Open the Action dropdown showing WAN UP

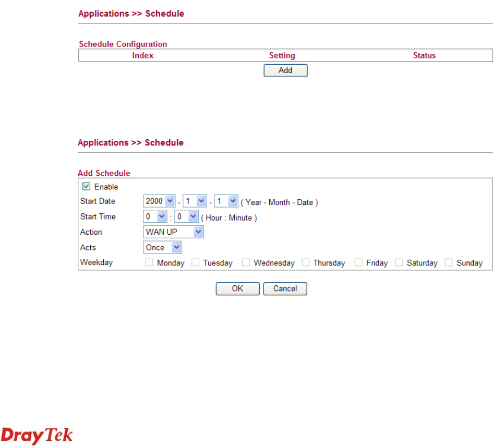click(x=173, y=232)
